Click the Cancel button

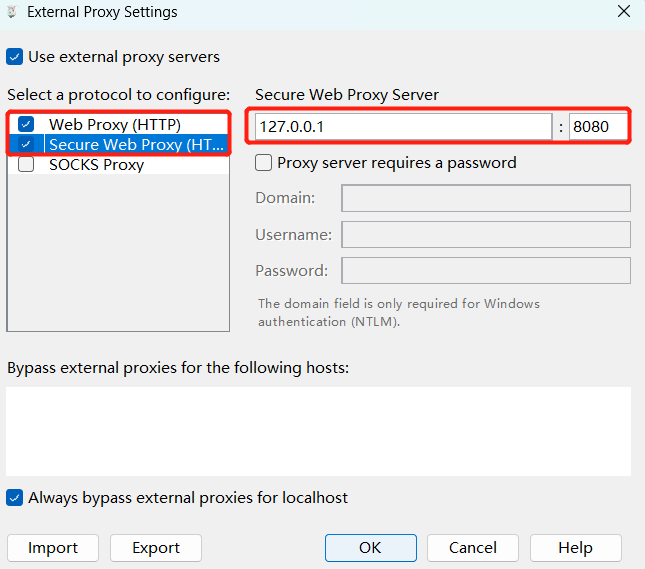pyautogui.click(x=473, y=548)
